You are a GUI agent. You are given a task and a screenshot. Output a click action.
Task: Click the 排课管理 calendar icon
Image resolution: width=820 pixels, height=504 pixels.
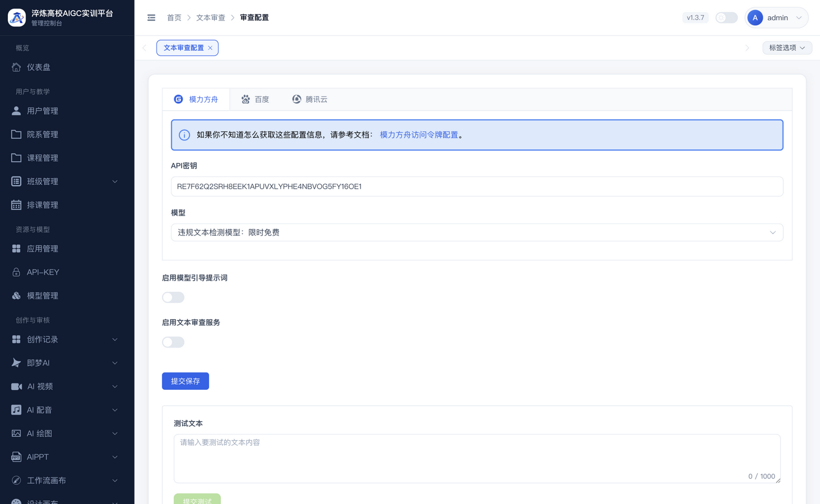click(16, 205)
